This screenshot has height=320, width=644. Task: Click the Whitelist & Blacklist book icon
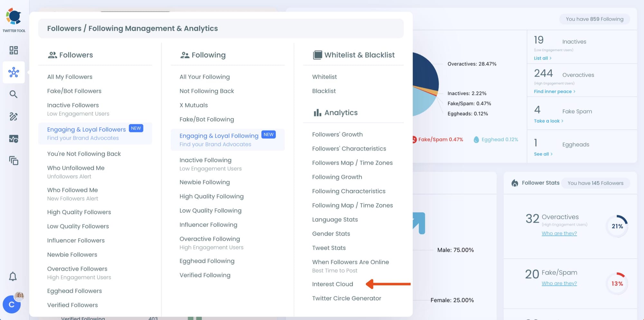317,55
